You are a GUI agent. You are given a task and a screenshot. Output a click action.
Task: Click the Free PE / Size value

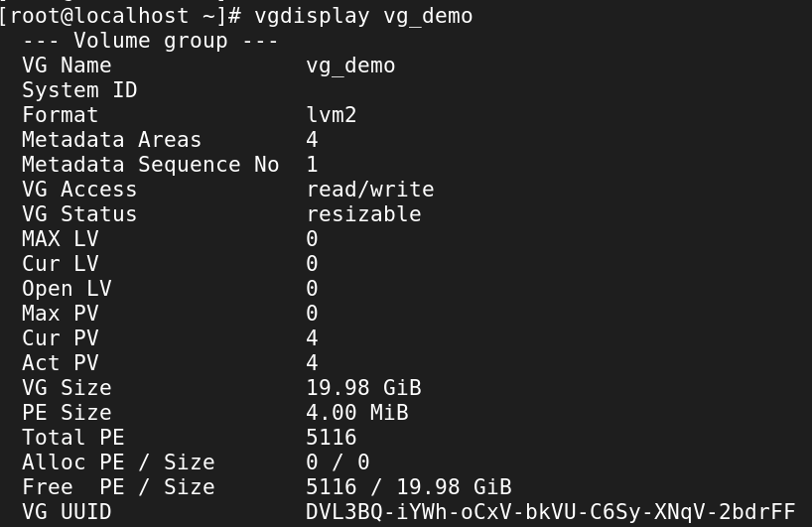pyautogui.click(x=408, y=487)
